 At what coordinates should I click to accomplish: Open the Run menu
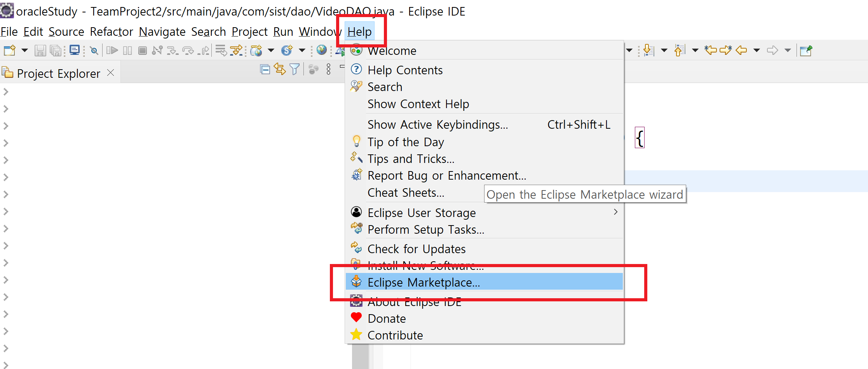coord(283,31)
